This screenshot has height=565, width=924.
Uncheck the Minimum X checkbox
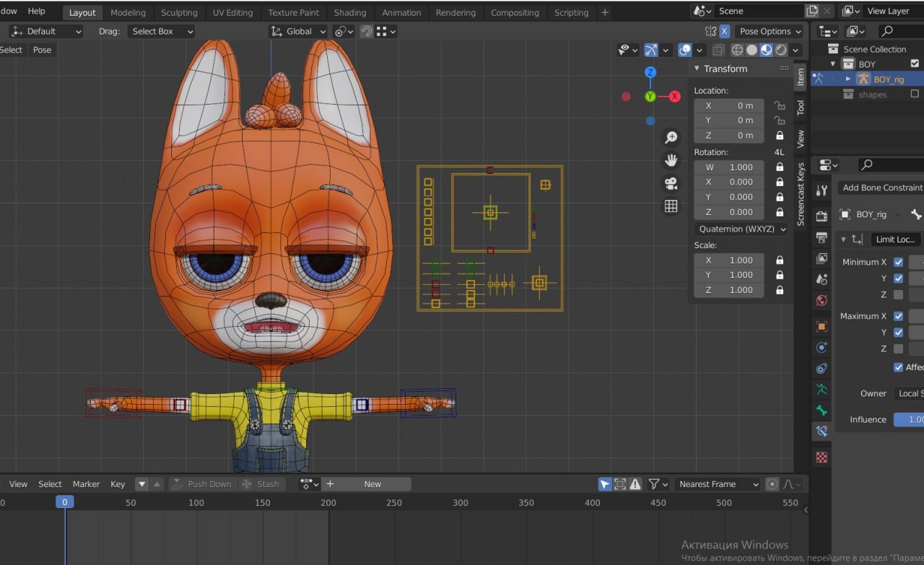click(x=898, y=262)
